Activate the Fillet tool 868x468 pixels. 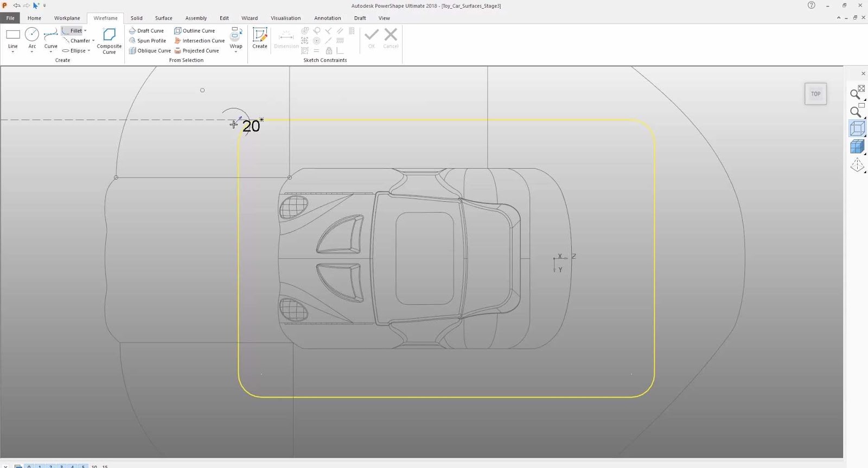pyautogui.click(x=72, y=31)
